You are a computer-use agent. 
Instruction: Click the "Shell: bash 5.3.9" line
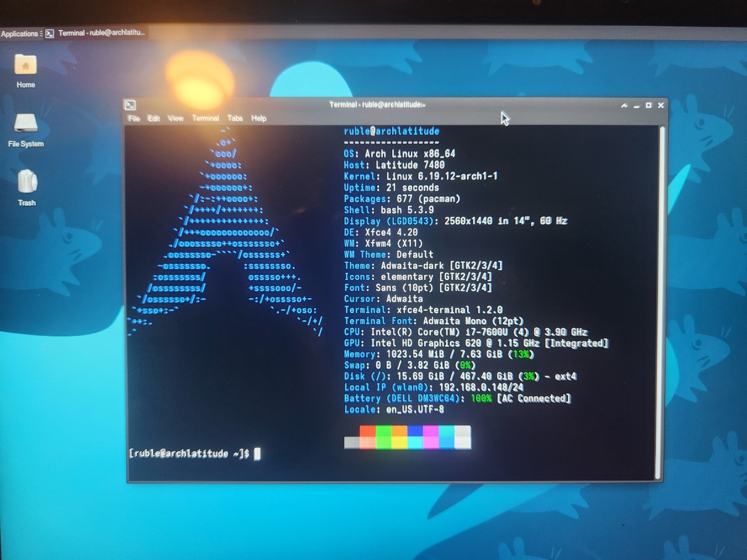[389, 210]
